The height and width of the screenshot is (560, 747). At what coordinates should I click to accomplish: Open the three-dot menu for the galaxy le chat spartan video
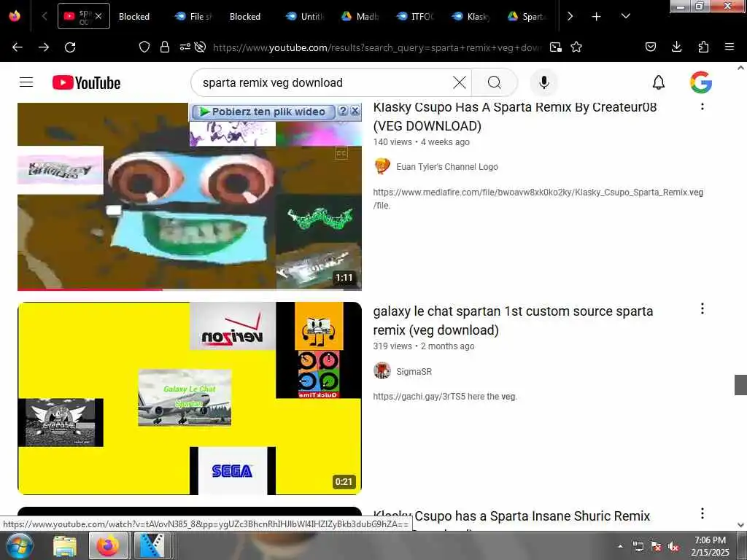(703, 308)
